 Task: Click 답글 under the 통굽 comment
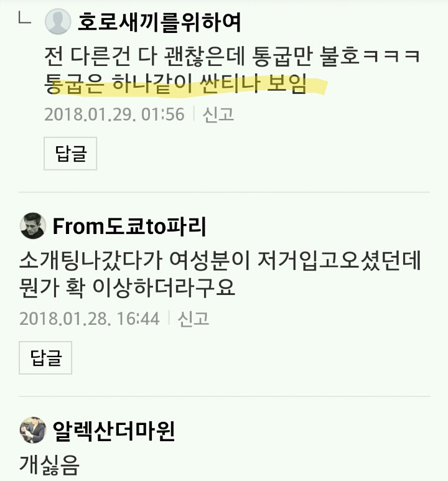tap(70, 153)
